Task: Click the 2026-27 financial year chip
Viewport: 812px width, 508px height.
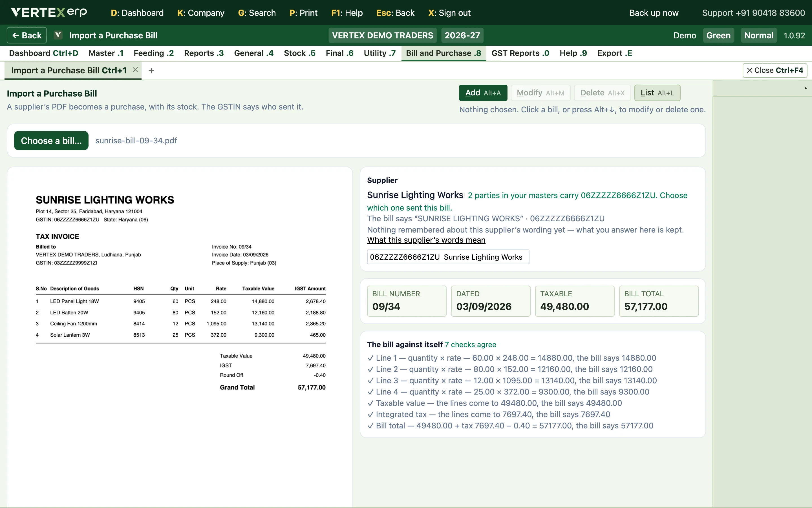Action: tap(462, 35)
